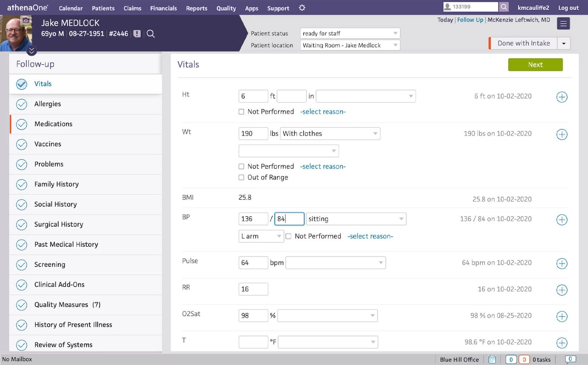Screen dimensions: 588x365
Task: Click the settings gear in top navigation
Action: (x=302, y=8)
